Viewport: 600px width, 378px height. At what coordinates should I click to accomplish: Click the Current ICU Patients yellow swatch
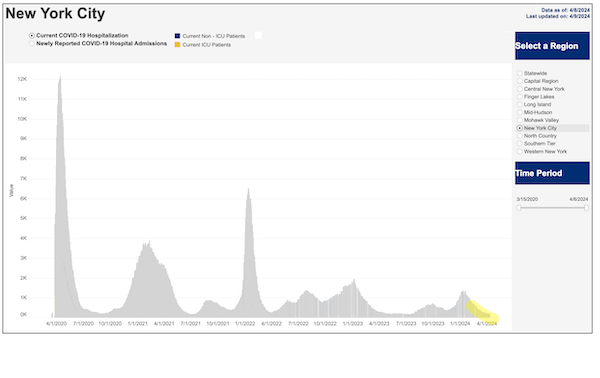pos(178,45)
